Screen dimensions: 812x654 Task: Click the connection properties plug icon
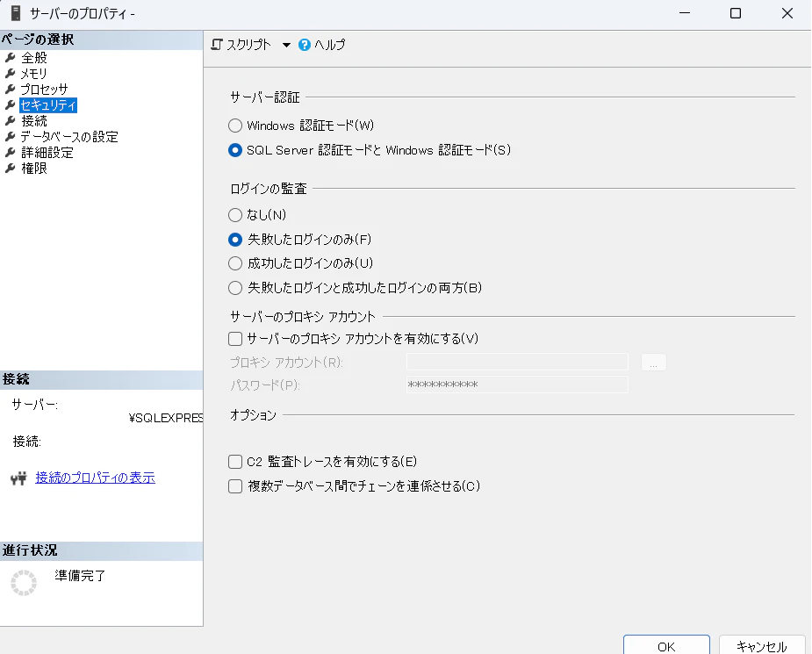pyautogui.click(x=18, y=478)
